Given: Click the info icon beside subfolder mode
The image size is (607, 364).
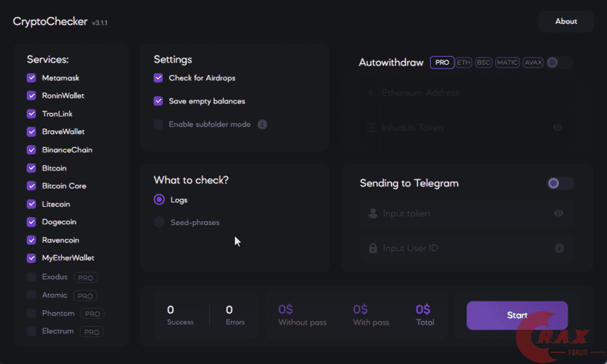Looking at the screenshot, I should coord(262,124).
